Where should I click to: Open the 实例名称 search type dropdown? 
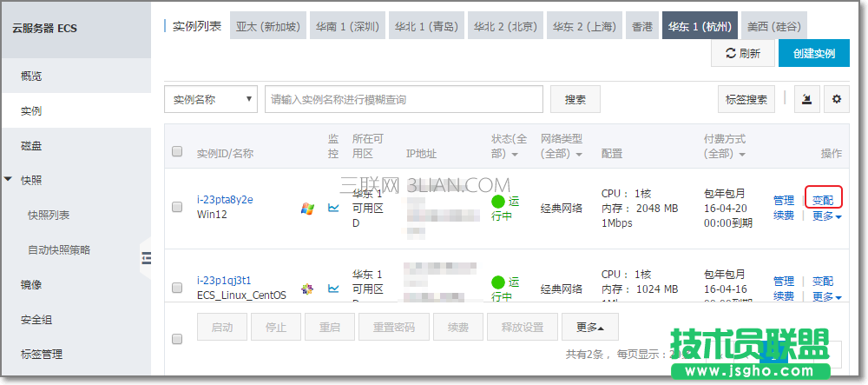point(211,100)
